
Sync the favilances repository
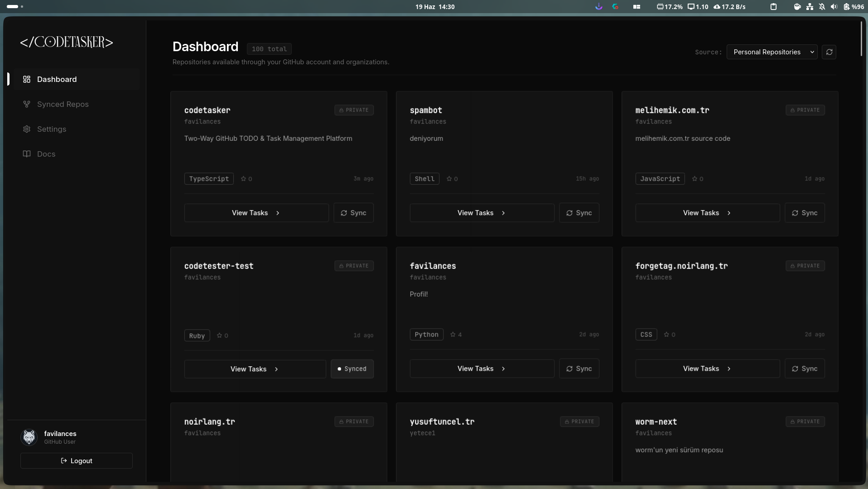coord(579,369)
